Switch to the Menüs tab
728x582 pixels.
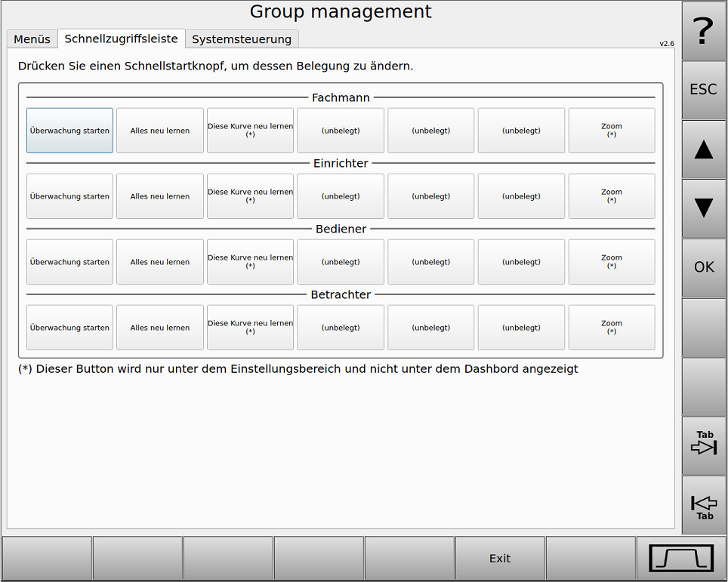pos(32,39)
